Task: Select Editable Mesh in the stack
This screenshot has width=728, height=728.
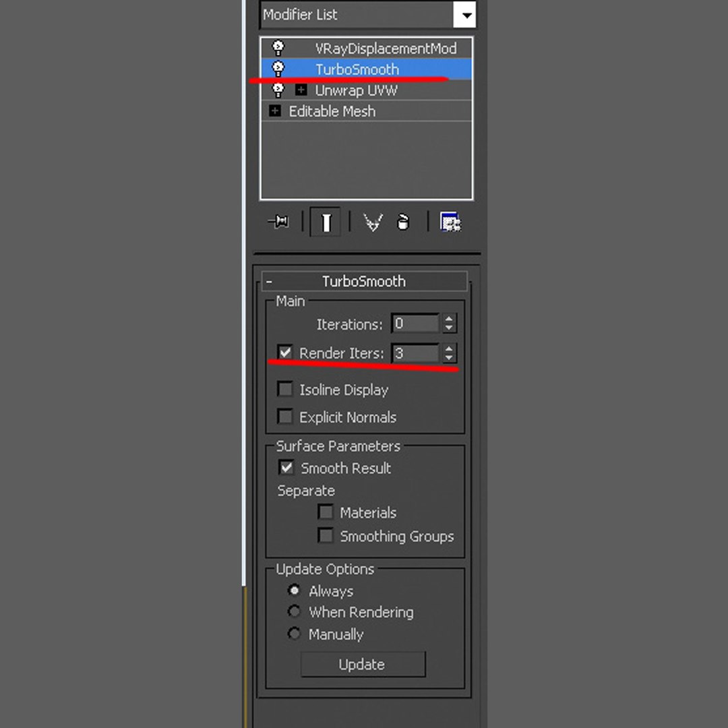Action: (x=332, y=111)
